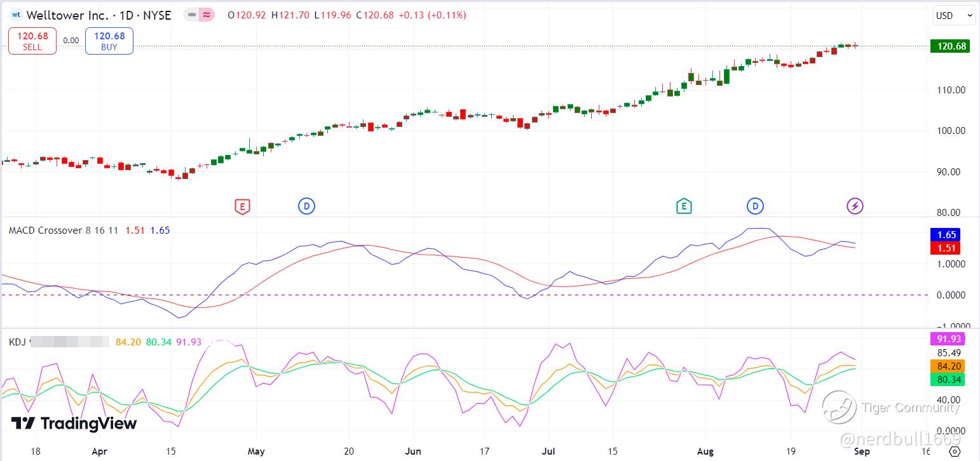The height and width of the screenshot is (461, 980).
Task: Open the green E earnings marker
Action: point(684,206)
